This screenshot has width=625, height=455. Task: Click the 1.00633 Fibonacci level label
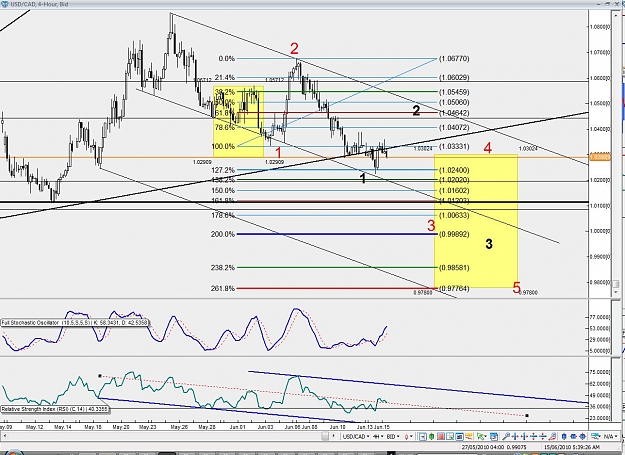click(454, 216)
